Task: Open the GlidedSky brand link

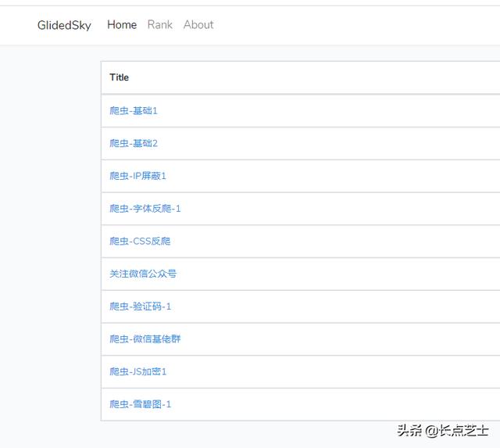Action: [64, 25]
